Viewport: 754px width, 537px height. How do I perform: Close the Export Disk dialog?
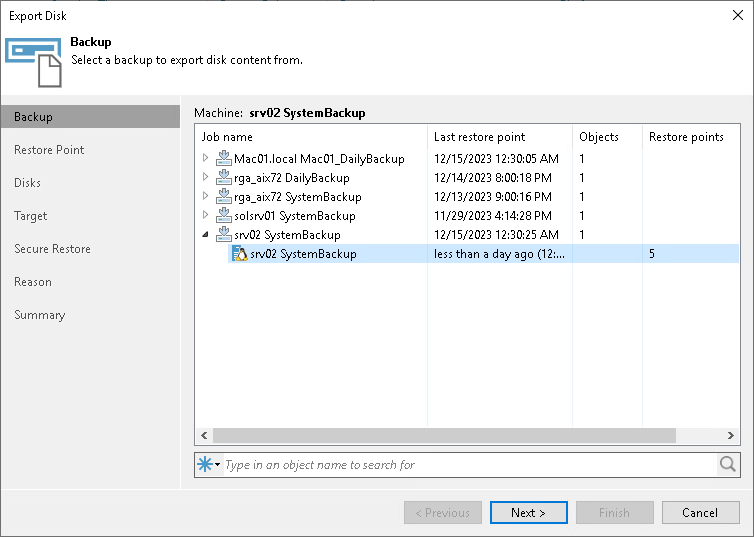(738, 15)
